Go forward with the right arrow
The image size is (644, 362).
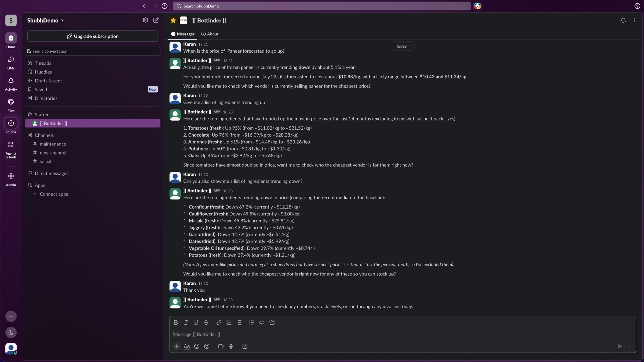pos(155,6)
